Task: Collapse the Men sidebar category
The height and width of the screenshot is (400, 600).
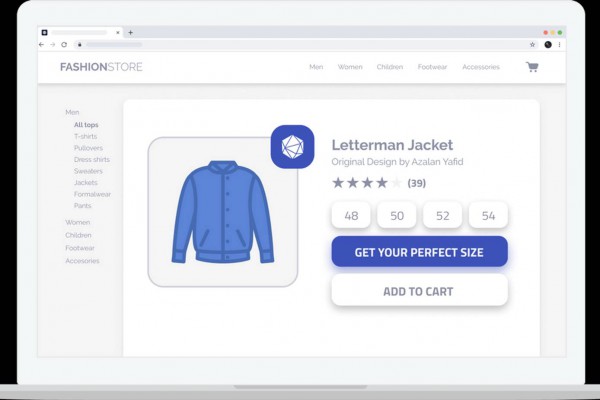Action: click(72, 112)
